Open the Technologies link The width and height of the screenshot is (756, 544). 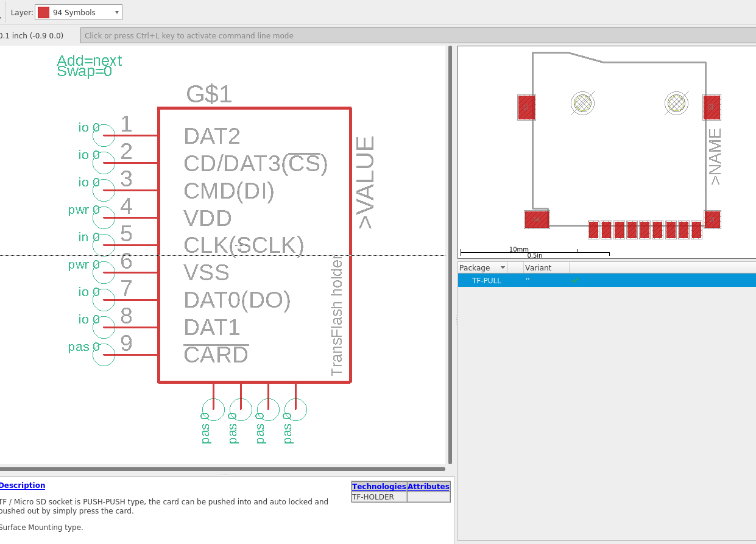379,486
